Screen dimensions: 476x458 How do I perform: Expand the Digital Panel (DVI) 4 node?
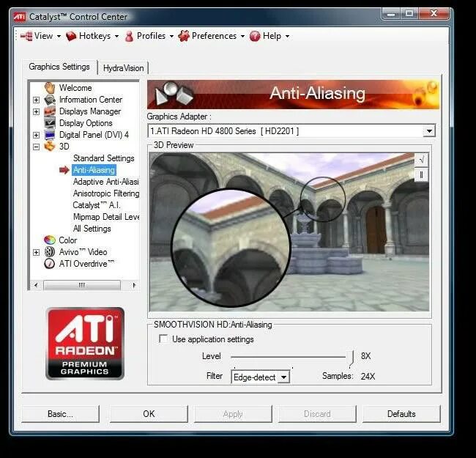coord(36,135)
